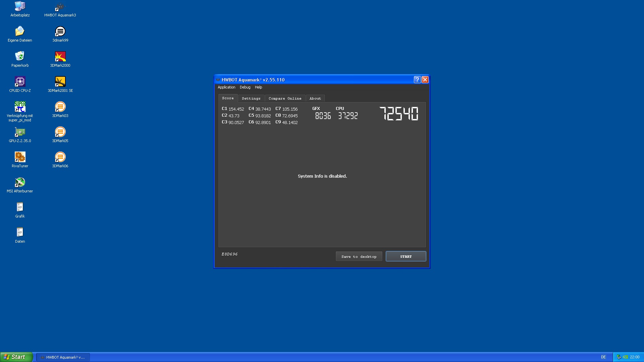The height and width of the screenshot is (362, 644).
Task: Select the super_pi_mod shortcut icon
Action: point(20,112)
